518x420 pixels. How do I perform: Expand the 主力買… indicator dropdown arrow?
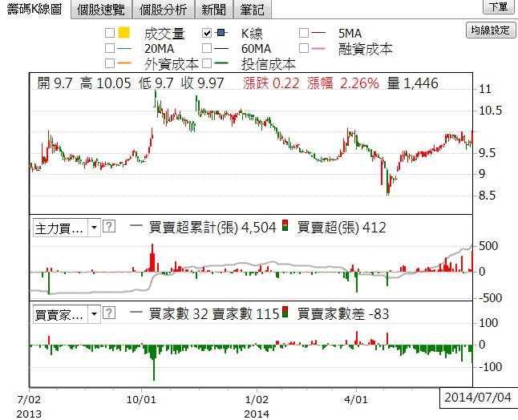click(94, 227)
